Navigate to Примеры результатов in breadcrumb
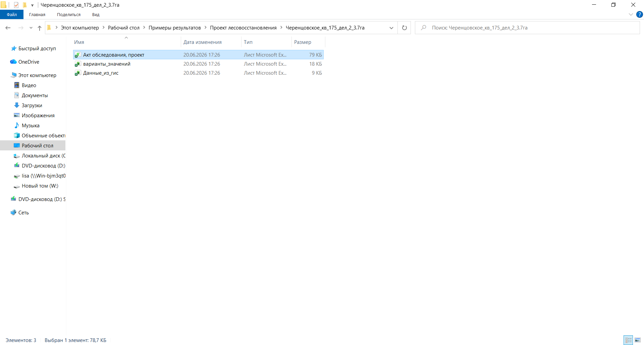 click(174, 28)
